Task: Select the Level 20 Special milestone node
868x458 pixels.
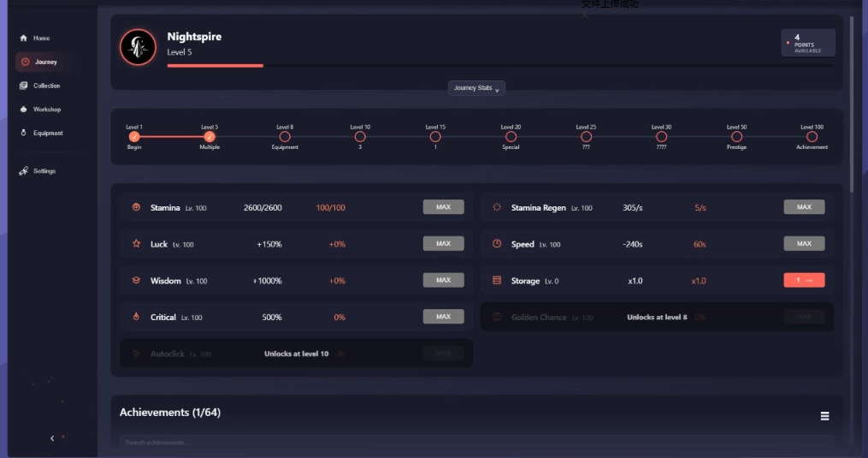Action: tap(511, 136)
